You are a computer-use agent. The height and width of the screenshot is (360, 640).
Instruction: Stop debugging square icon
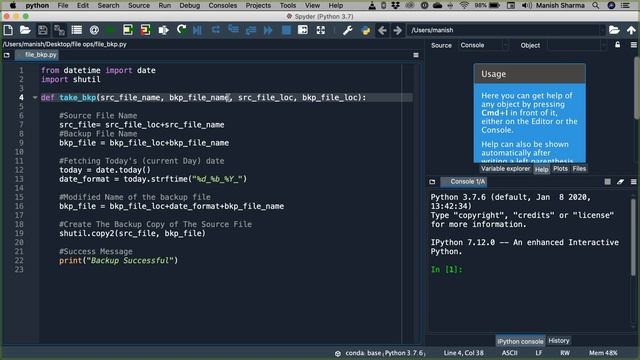287,30
